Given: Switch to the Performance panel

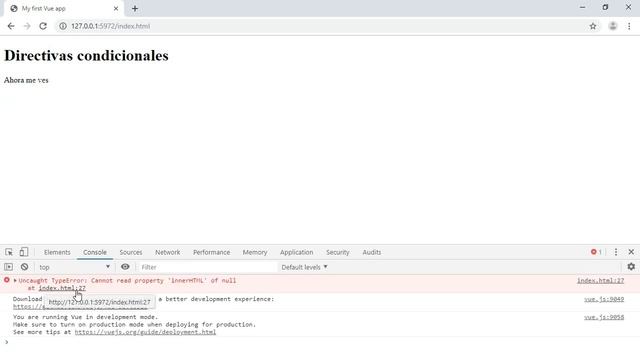Looking at the screenshot, I should [x=211, y=252].
